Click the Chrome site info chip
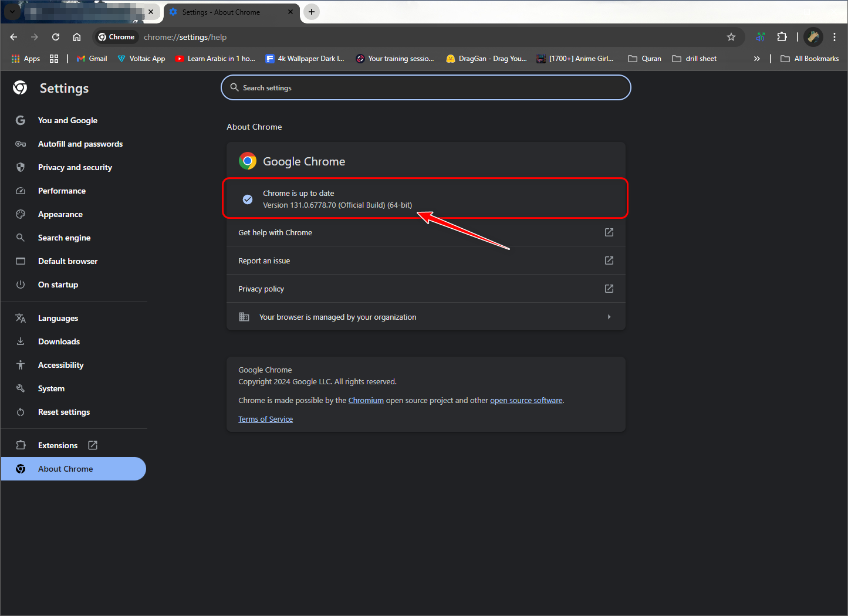The width and height of the screenshot is (848, 616). coord(117,37)
